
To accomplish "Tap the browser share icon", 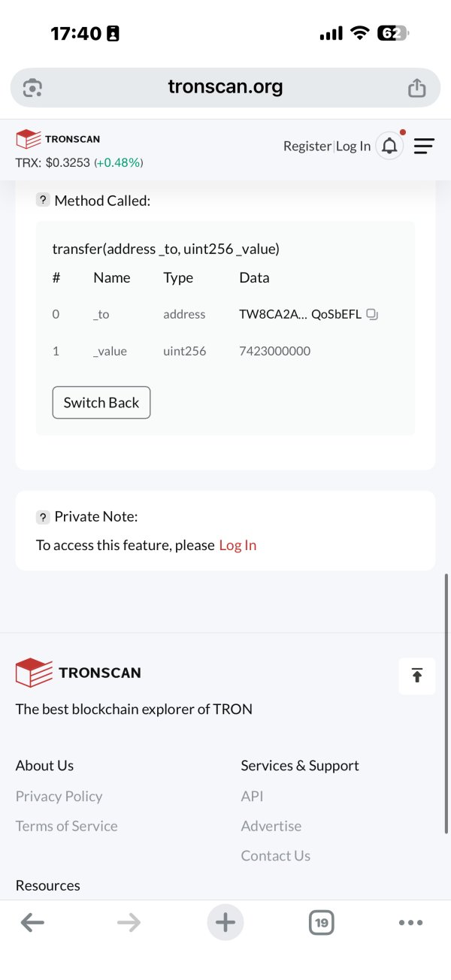I will pyautogui.click(x=416, y=88).
